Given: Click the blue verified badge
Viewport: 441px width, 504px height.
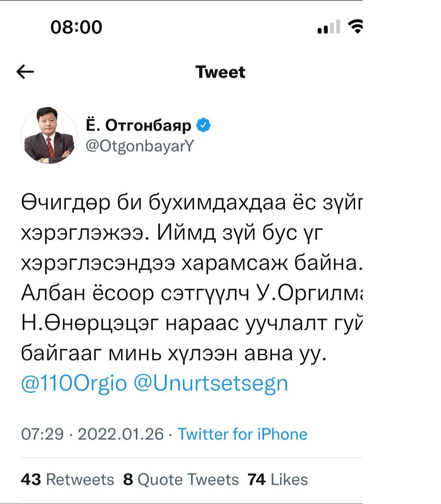Looking at the screenshot, I should (205, 124).
